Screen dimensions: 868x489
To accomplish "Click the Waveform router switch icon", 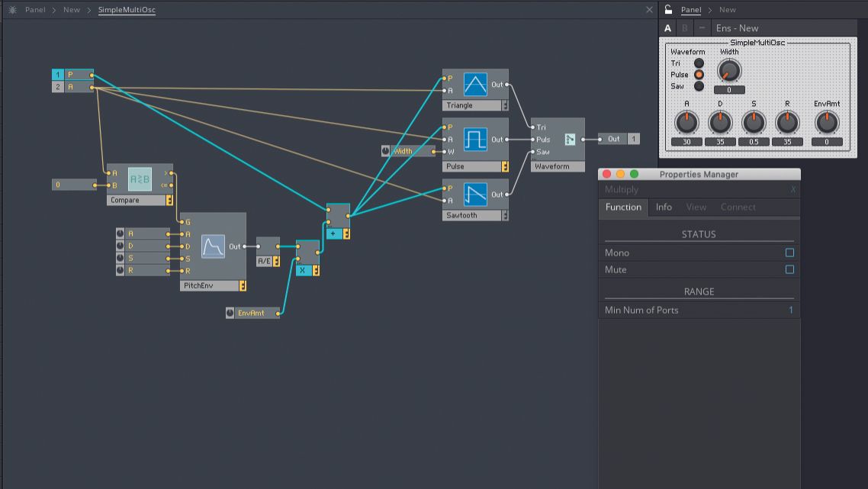I will (571, 140).
